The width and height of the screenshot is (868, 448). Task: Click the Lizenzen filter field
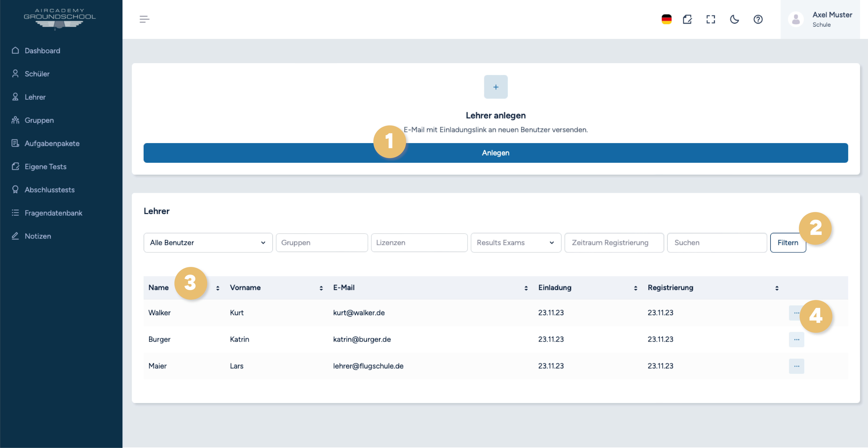click(419, 243)
